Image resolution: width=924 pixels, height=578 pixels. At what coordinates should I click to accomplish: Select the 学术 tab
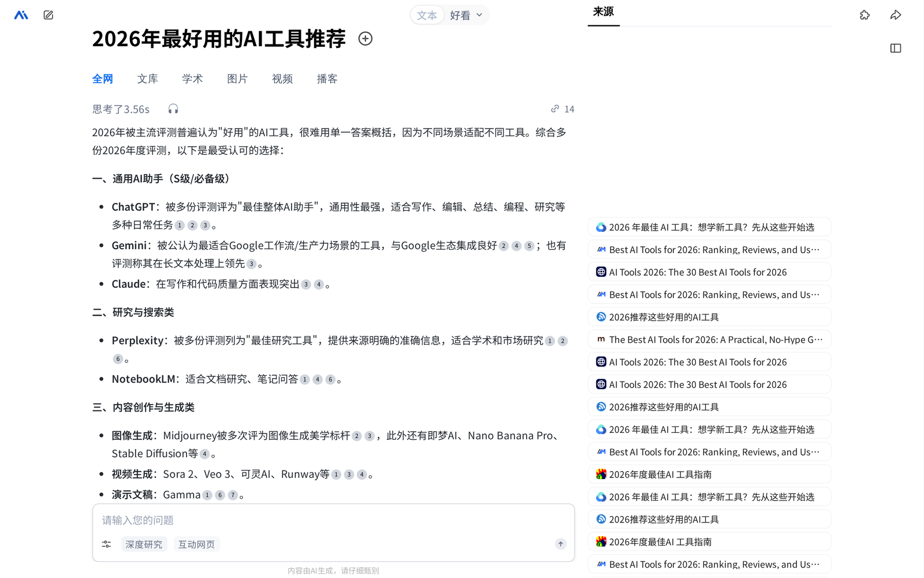(x=192, y=79)
